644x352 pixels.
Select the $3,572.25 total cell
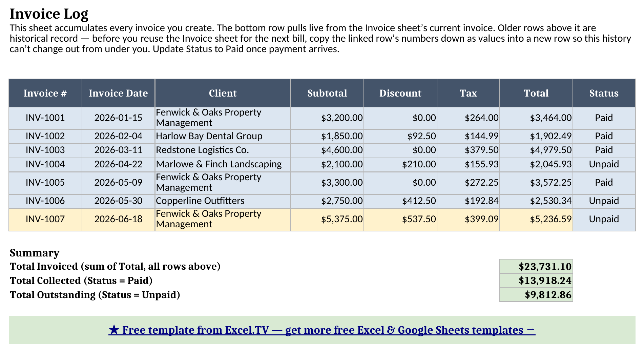click(x=536, y=183)
